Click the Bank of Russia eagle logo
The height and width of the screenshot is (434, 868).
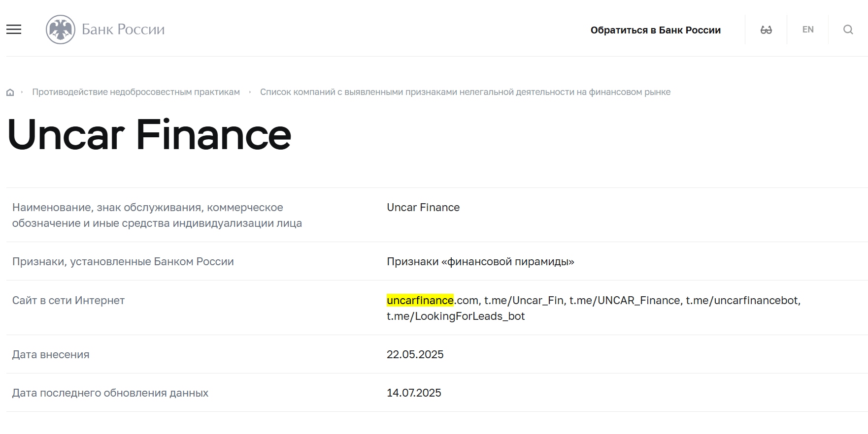point(61,30)
